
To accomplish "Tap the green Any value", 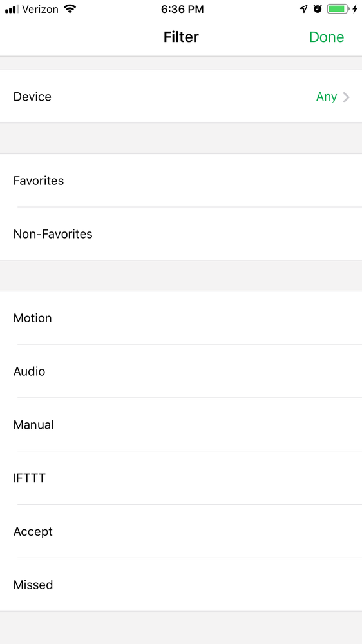I will coord(327,97).
